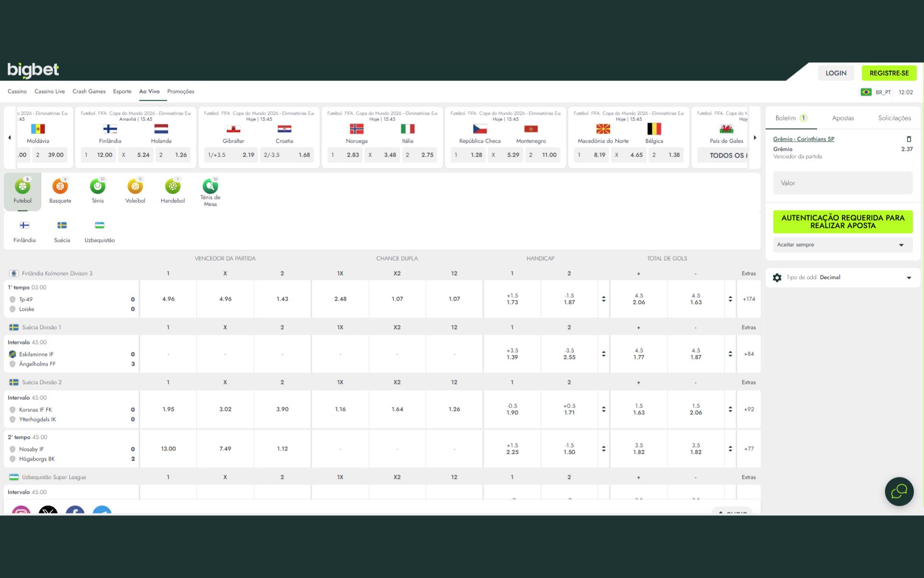The width and height of the screenshot is (924, 578).
Task: Toggle odd 1.12 for Högaborgs BK win
Action: [282, 449]
